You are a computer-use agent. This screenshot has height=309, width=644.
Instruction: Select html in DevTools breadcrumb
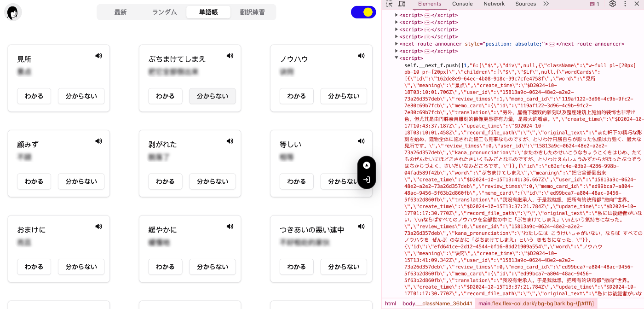tap(391, 303)
